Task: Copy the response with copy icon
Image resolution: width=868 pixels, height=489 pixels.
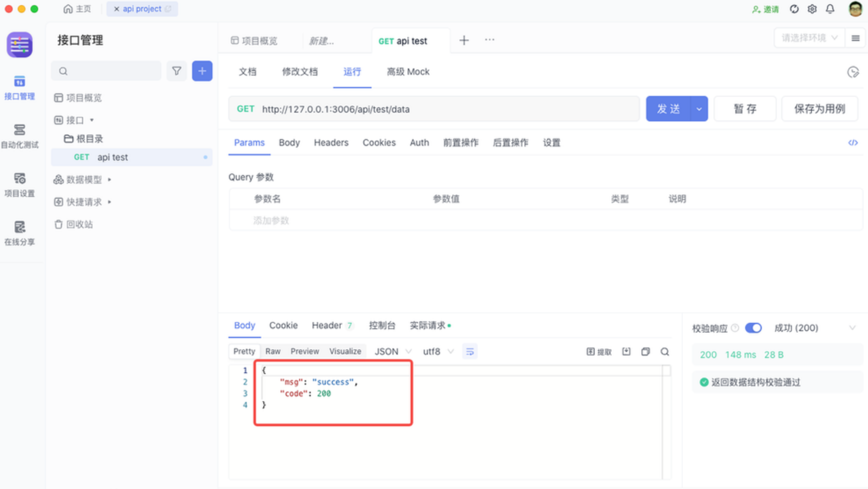Action: click(646, 351)
